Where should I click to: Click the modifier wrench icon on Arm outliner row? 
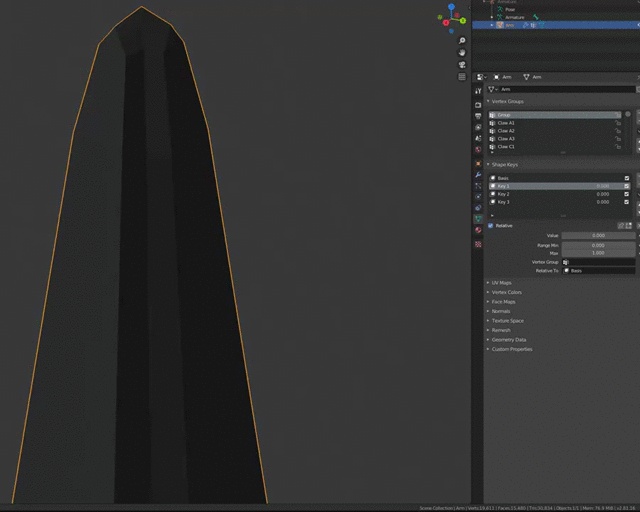(x=525, y=25)
